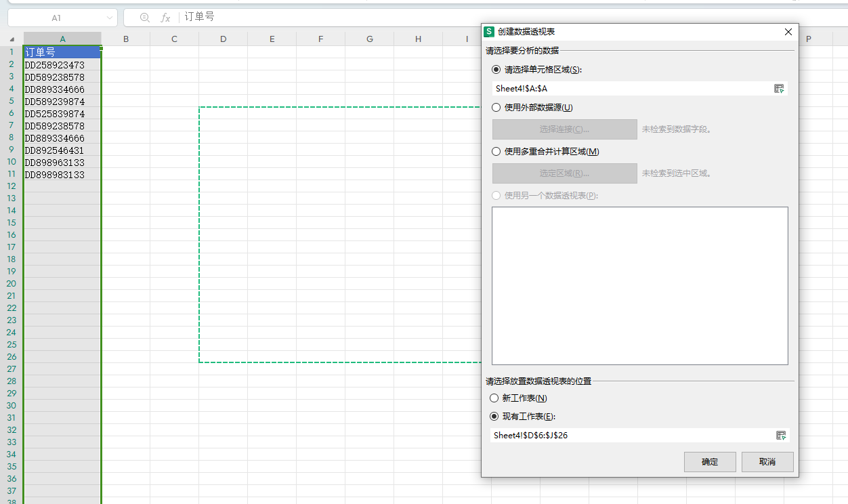Click cell containing DD258923473
This screenshot has height=504, width=848.
[62, 64]
